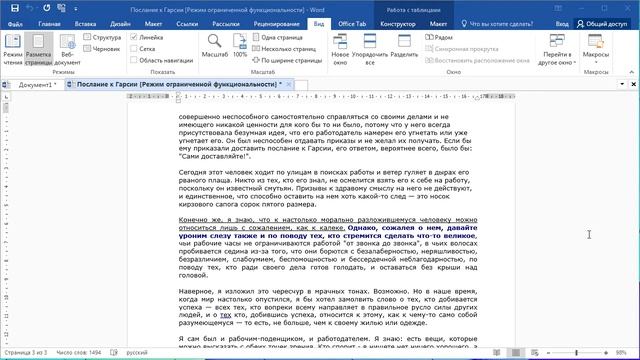Switch to the Дизайн ribbon tab
Image resolution: width=640 pixels, height=360 pixels.
[x=120, y=24]
